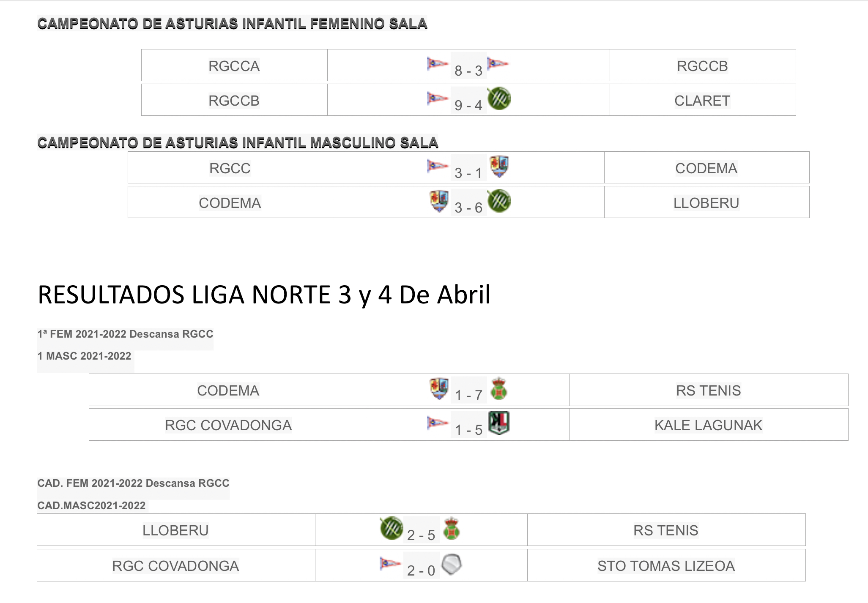Click the Kale Lagunak shield logo beside 1 - 5
This screenshot has height=603, width=868.
[x=499, y=423]
